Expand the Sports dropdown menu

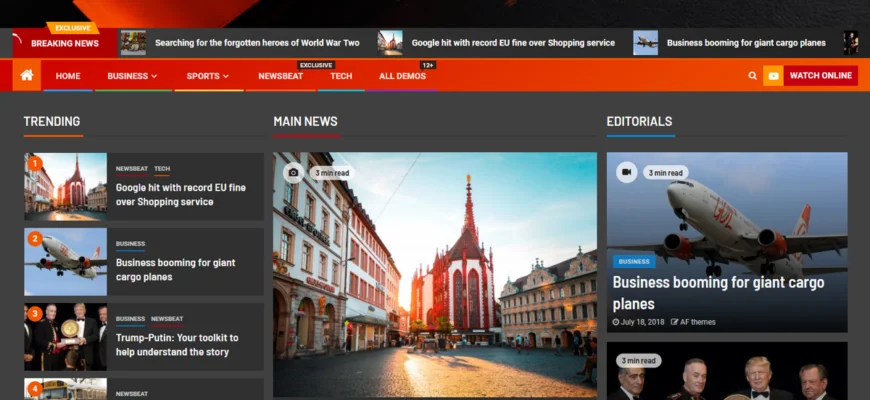click(207, 76)
